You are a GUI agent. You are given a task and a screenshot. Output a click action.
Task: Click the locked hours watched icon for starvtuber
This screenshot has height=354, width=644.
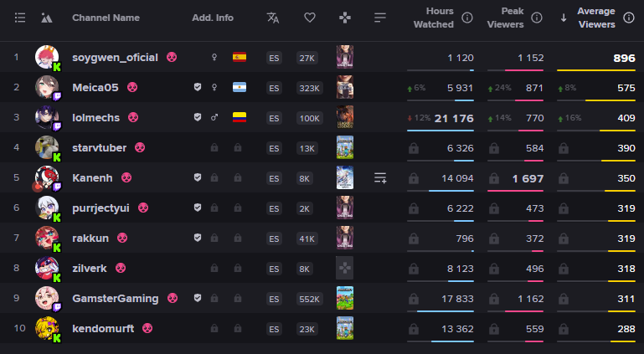(412, 148)
